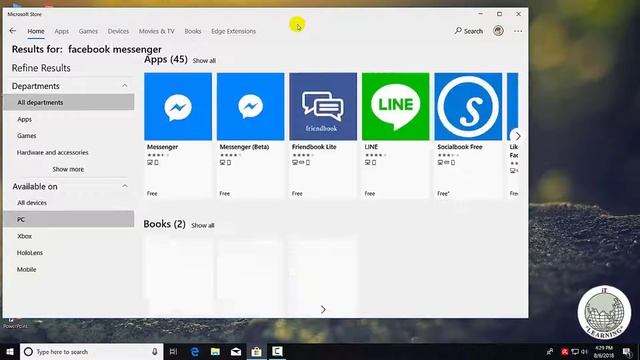The width and height of the screenshot is (640, 360).
Task: Open the LINE app tile
Action: point(396,136)
